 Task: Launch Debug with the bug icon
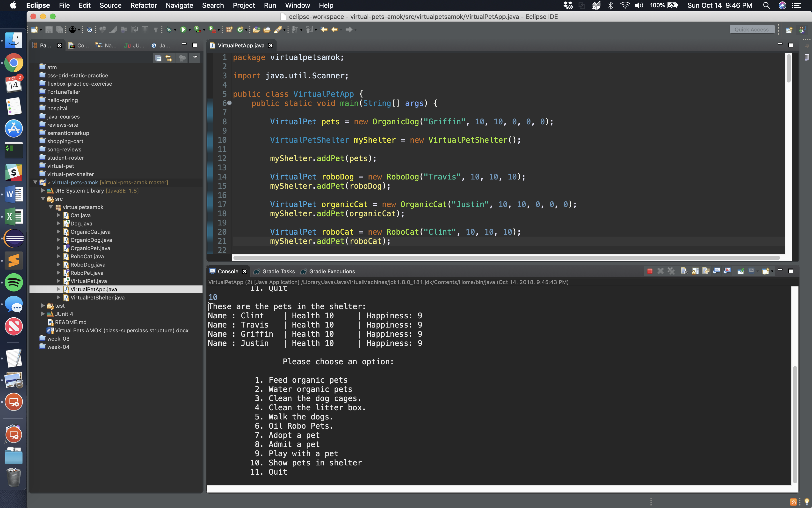(x=169, y=30)
